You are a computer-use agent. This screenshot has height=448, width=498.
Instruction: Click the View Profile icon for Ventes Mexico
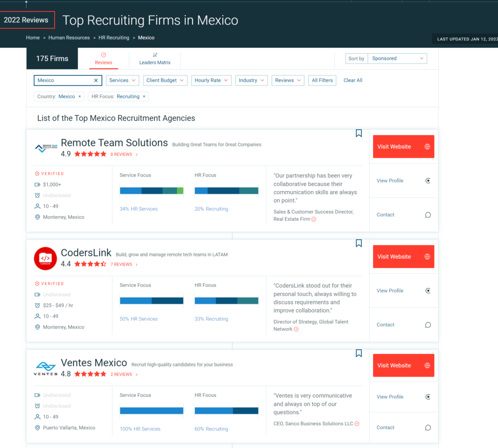(x=428, y=397)
